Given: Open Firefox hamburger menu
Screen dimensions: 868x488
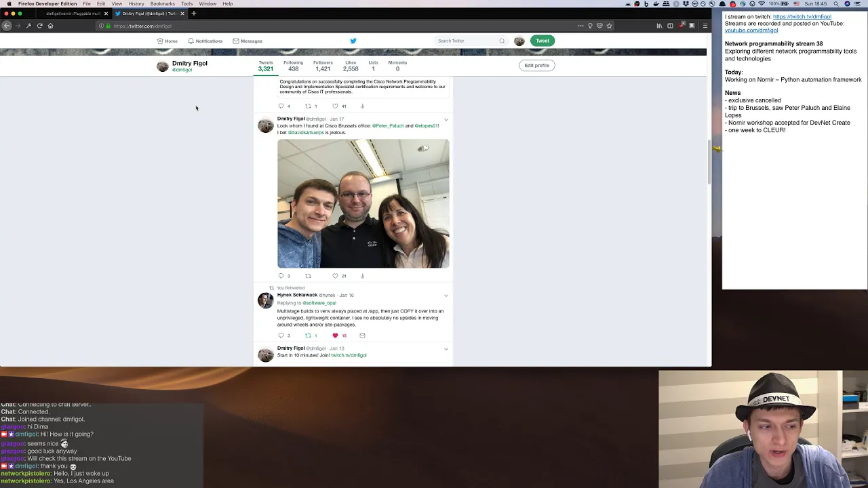Looking at the screenshot, I should pos(705,26).
